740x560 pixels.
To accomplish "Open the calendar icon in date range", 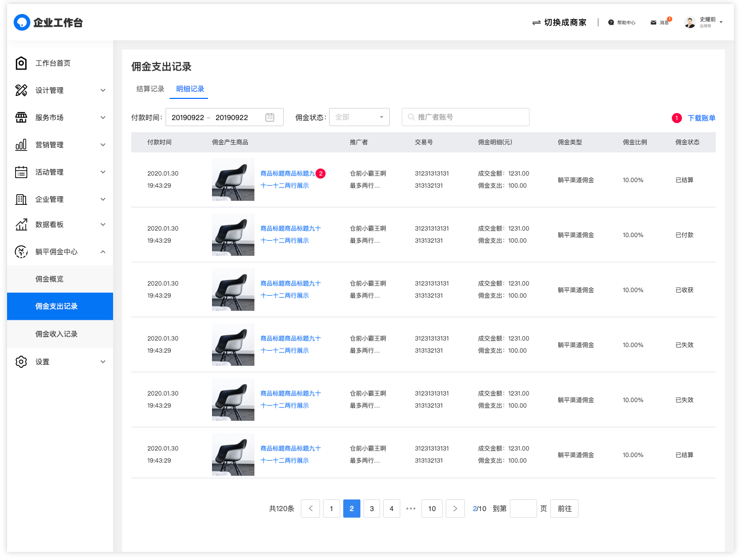I will point(270,117).
